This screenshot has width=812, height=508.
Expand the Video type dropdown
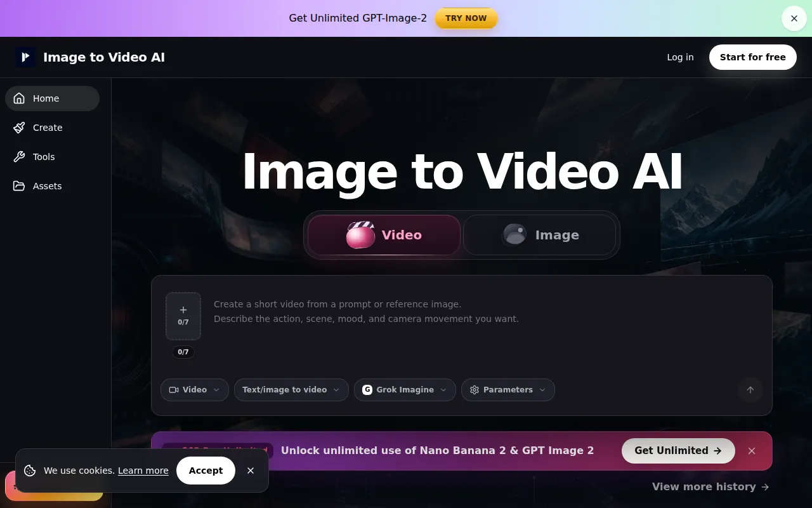tap(195, 390)
